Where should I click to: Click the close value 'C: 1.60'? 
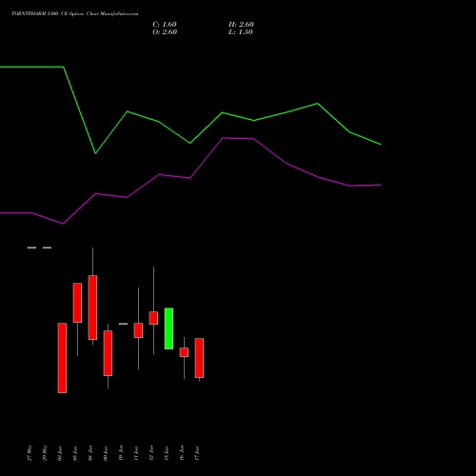[165, 25]
